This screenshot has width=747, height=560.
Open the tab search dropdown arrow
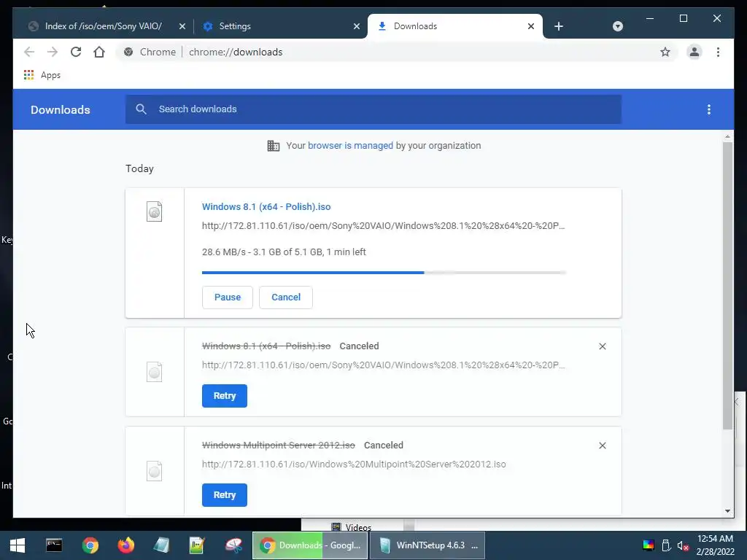click(617, 26)
